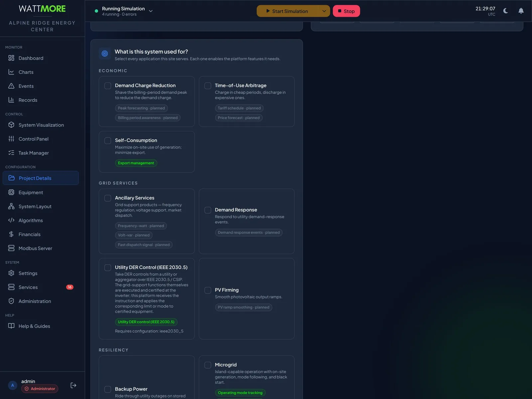532x399 pixels.
Task: Click the Records bar-chart icon
Action: click(11, 100)
